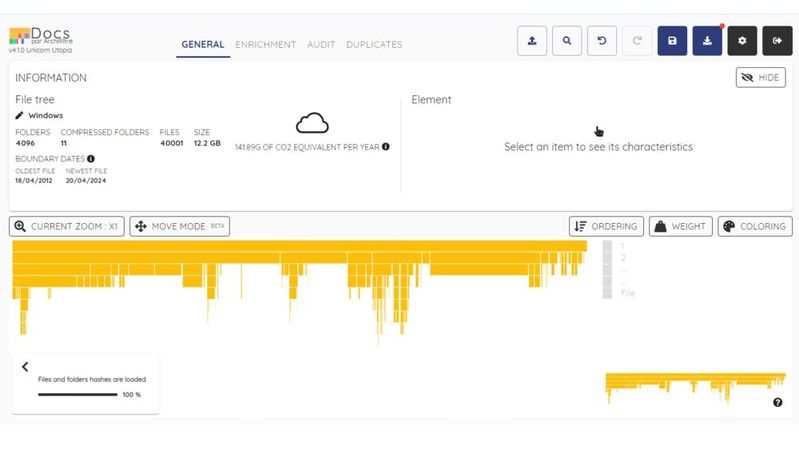Toggle Move Mode beta
The image size is (799, 450).
[177, 227]
